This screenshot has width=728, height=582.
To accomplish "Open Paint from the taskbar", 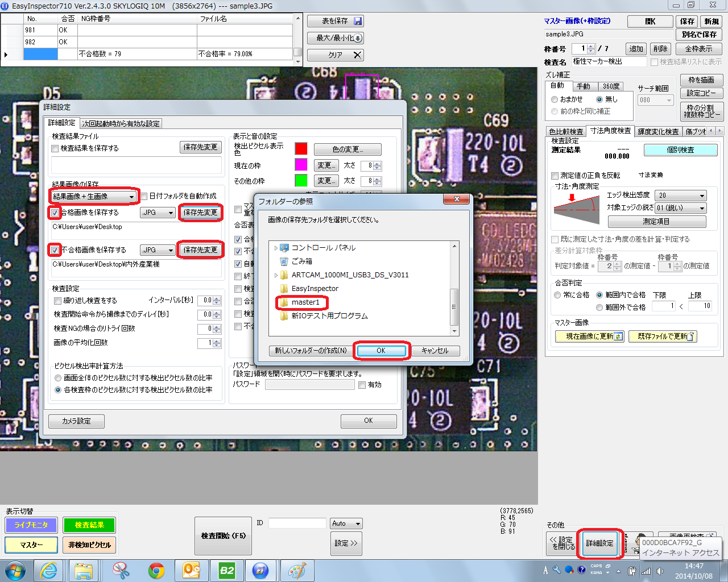I will click(296, 571).
